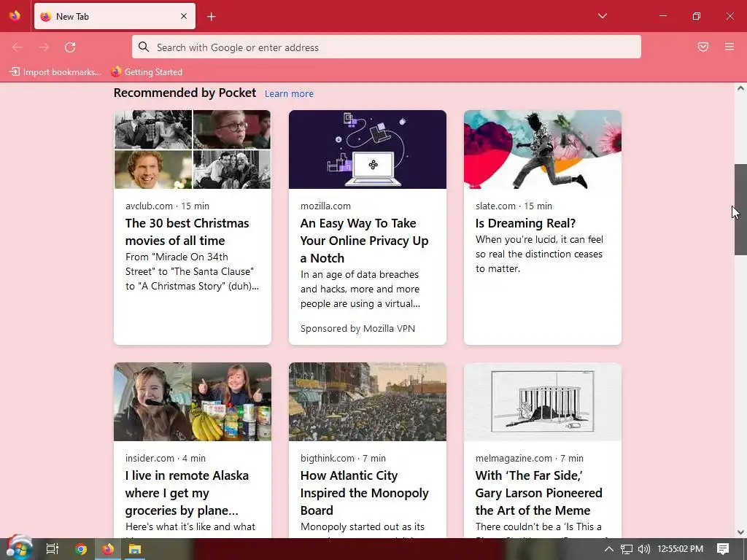This screenshot has width=747, height=560.
Task: Show hidden system tray icons chevron
Action: pos(609,549)
